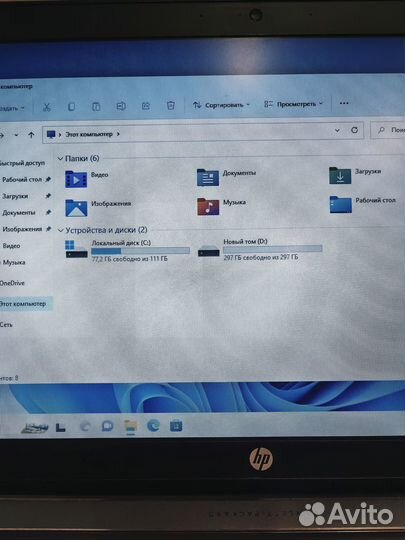Viewport: 405px width, 540px height.
Task: Select Локальный диск (C:) usage bar
Action: click(x=141, y=250)
